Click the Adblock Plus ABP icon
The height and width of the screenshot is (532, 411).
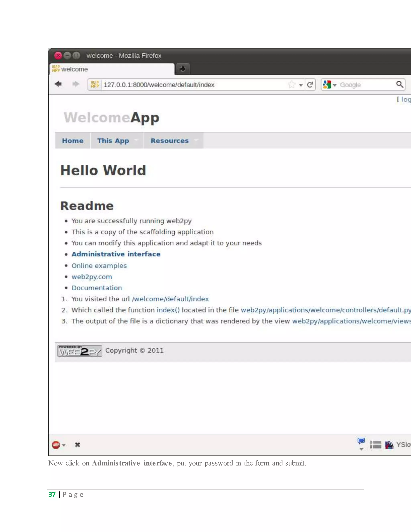tap(56, 445)
